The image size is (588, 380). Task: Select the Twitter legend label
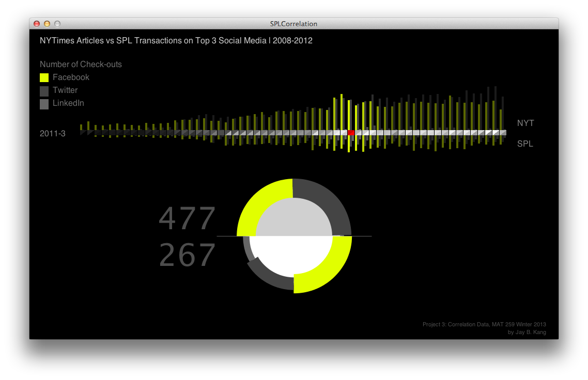click(x=65, y=90)
